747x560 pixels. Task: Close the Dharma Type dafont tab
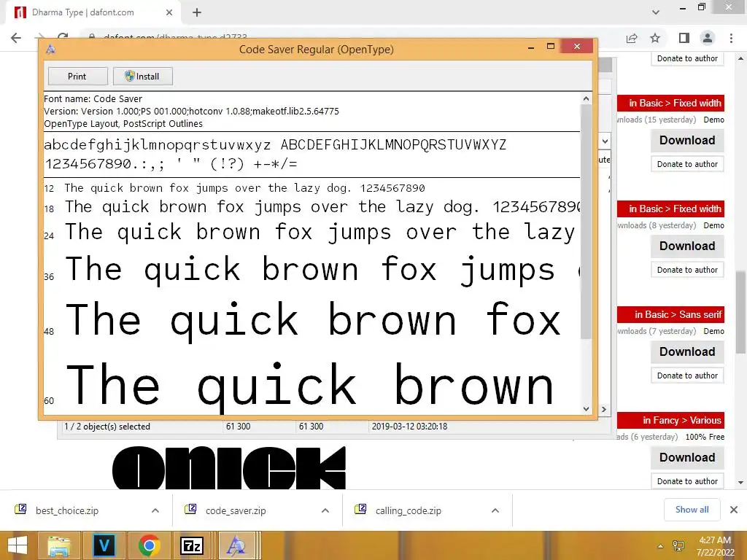pyautogui.click(x=169, y=12)
